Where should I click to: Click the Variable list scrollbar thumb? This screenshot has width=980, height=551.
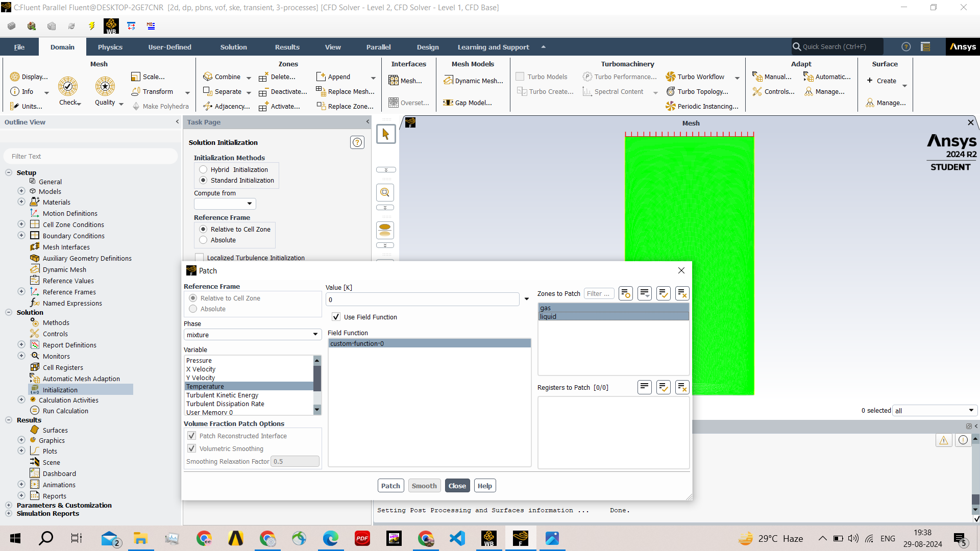coord(317,378)
